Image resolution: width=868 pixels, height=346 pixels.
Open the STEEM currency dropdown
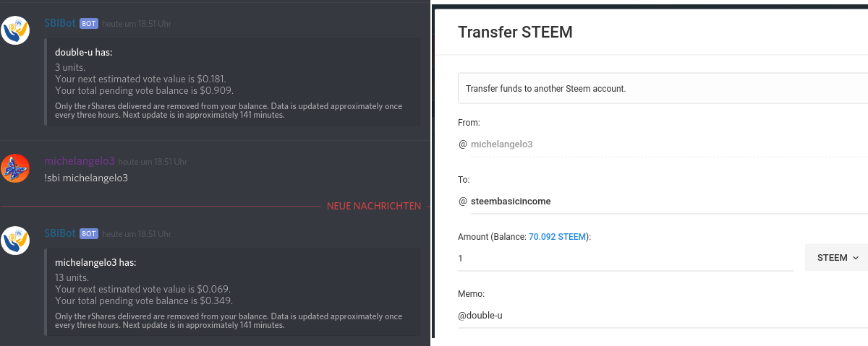click(x=837, y=258)
